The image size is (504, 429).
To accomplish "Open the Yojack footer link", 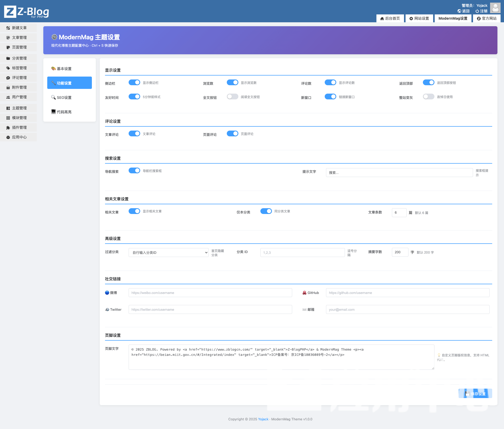I will (x=263, y=419).
